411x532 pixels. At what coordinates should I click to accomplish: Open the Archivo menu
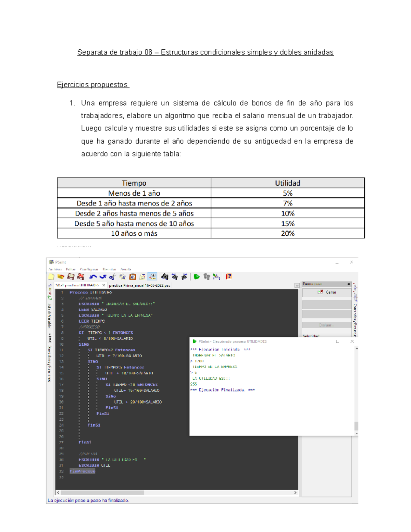click(x=55, y=269)
